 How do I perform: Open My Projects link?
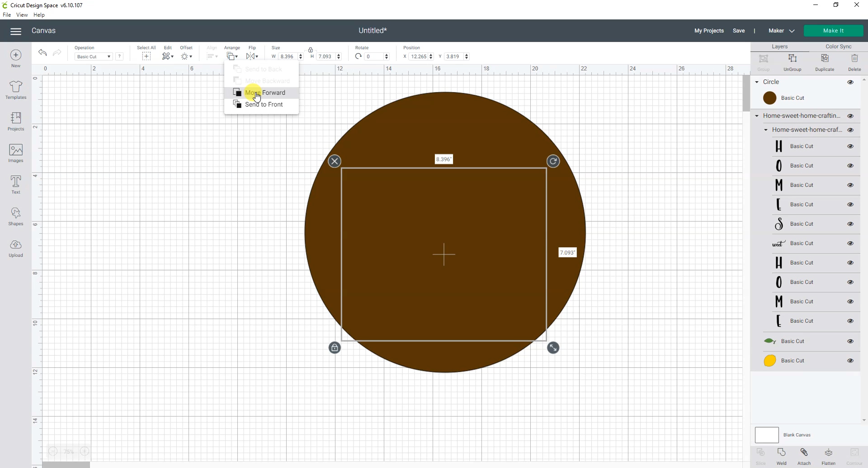pos(709,31)
